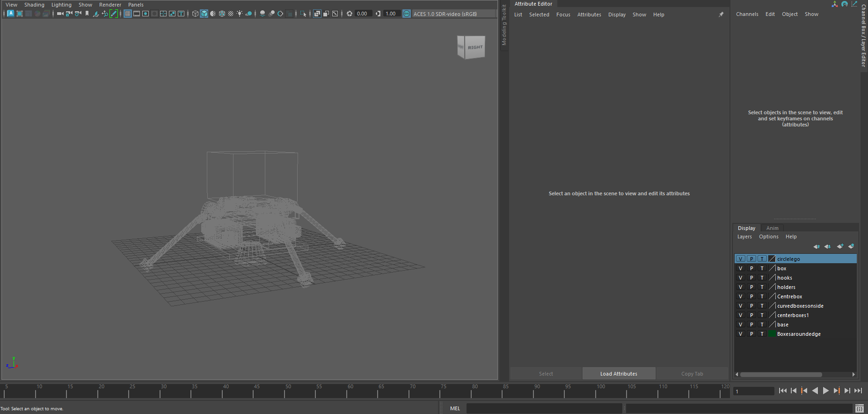Viewport: 868px width, 414px height.
Task: Open the Panels menu in viewport
Action: pos(136,5)
